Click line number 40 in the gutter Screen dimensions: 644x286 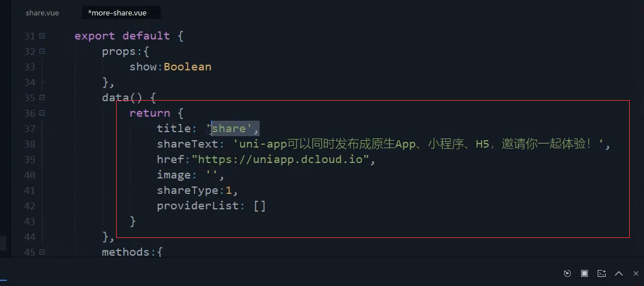click(30, 175)
